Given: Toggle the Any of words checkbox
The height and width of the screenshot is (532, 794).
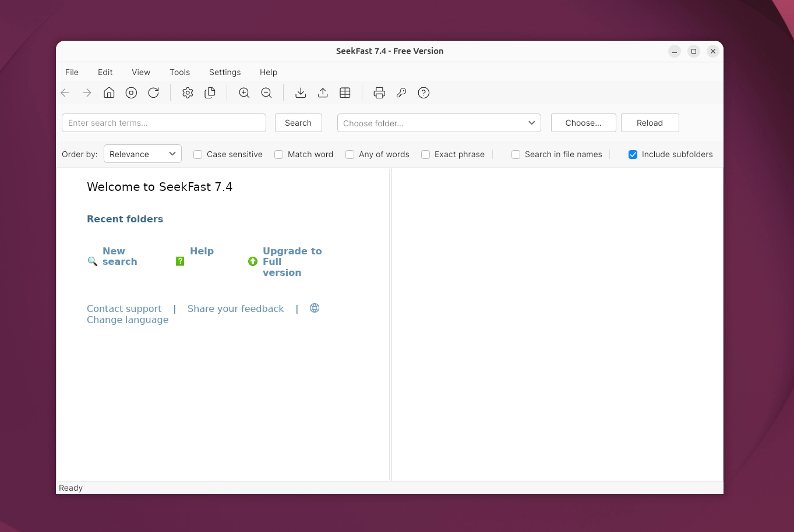Looking at the screenshot, I should point(350,154).
